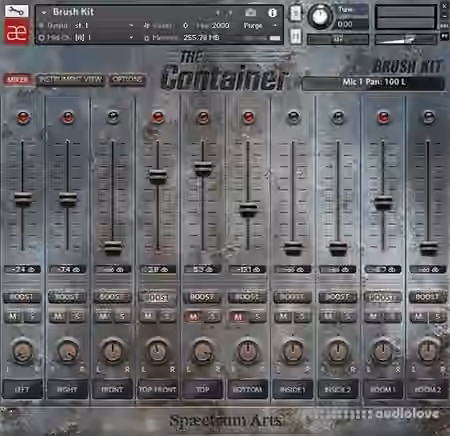Toggle the PV button in the header

pyautogui.click(x=444, y=36)
